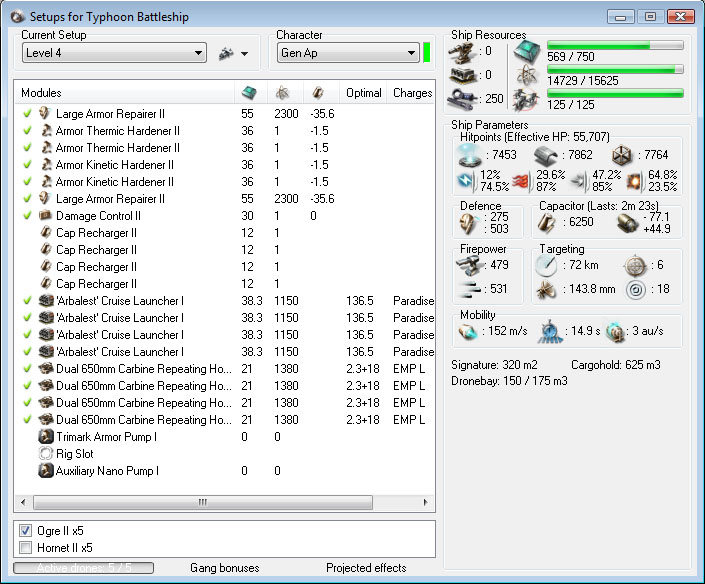The width and height of the screenshot is (705, 584).
Task: Expand the ship icon dropdown arrow menu
Action: 245,53
